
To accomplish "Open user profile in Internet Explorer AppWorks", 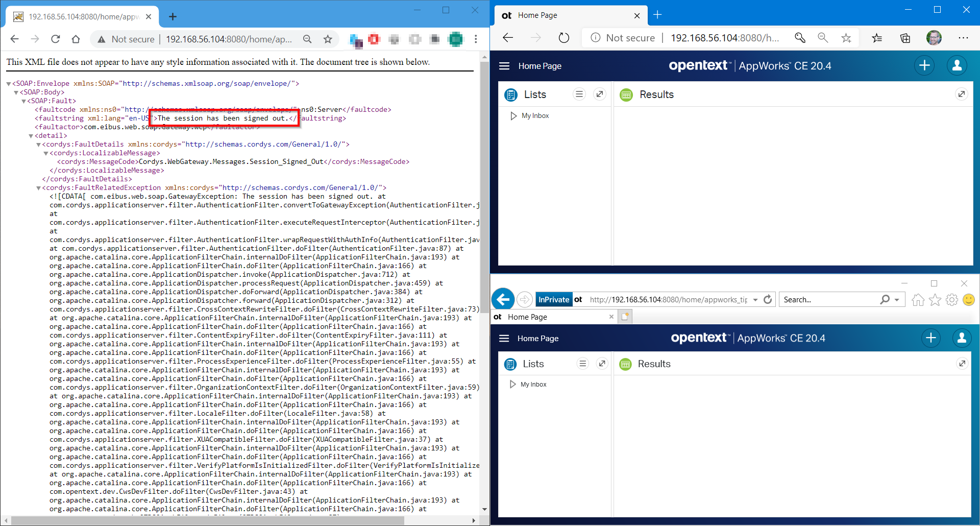I will (962, 338).
